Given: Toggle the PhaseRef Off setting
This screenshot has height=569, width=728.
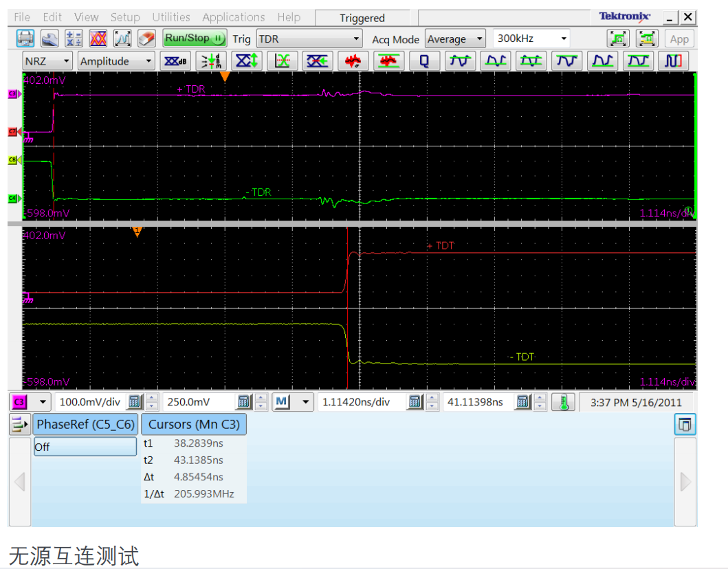Looking at the screenshot, I should pyautogui.click(x=85, y=447).
